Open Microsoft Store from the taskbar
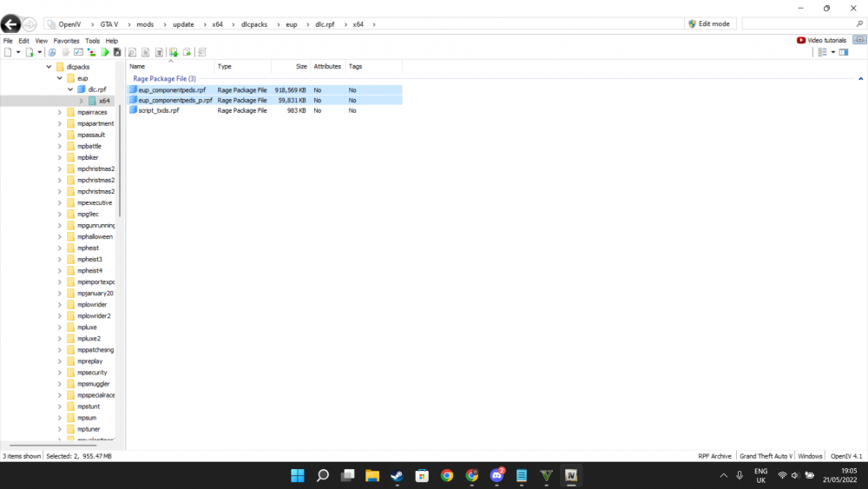 point(422,475)
